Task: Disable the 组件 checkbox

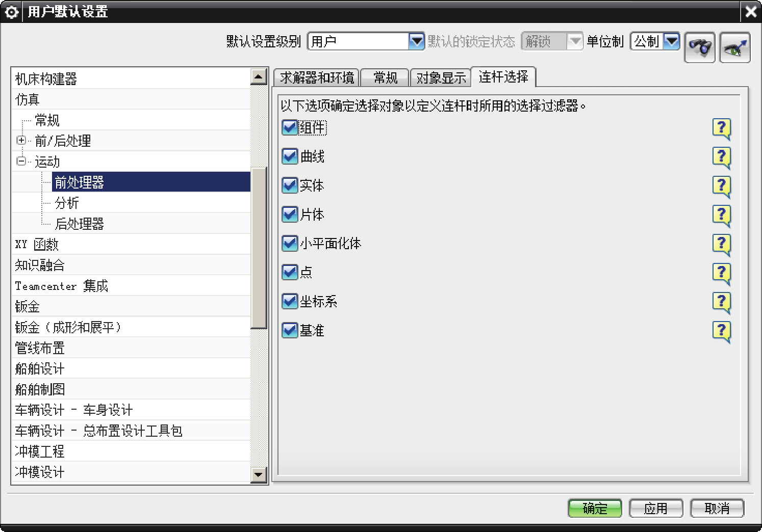Action: click(290, 127)
